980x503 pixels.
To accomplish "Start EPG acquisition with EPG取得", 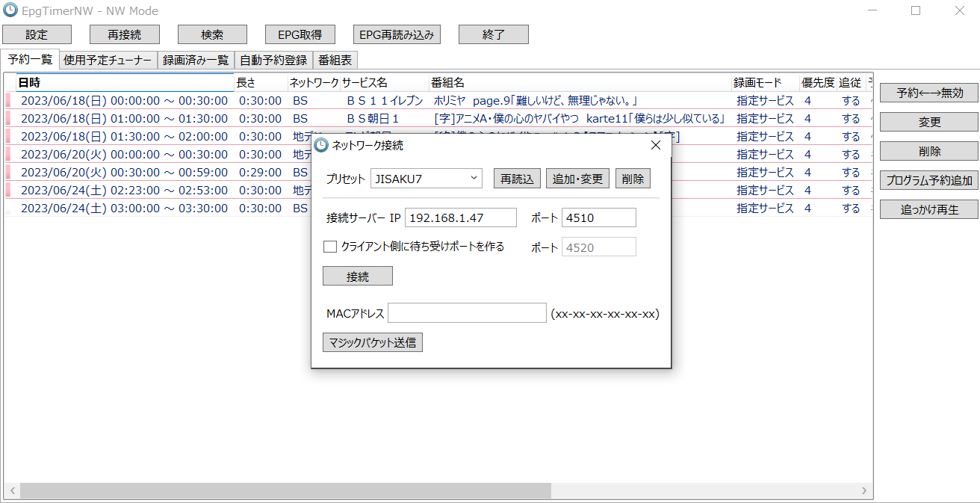I will [300, 34].
